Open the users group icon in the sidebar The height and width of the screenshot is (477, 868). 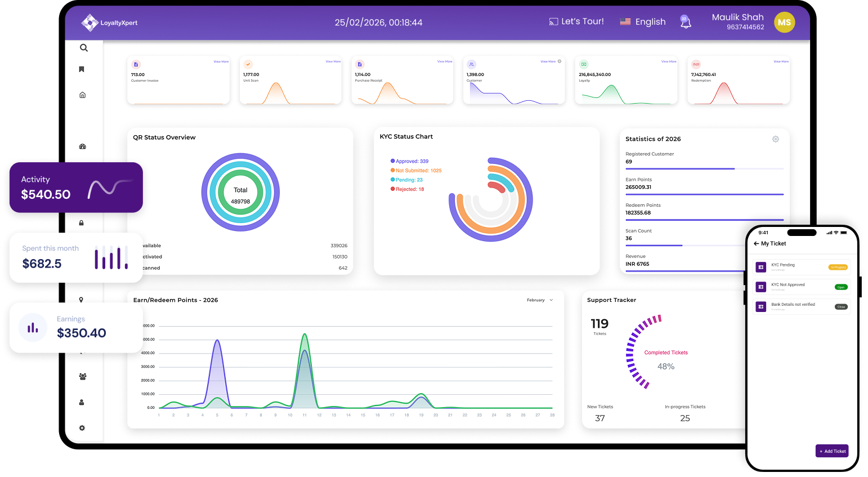tap(83, 377)
